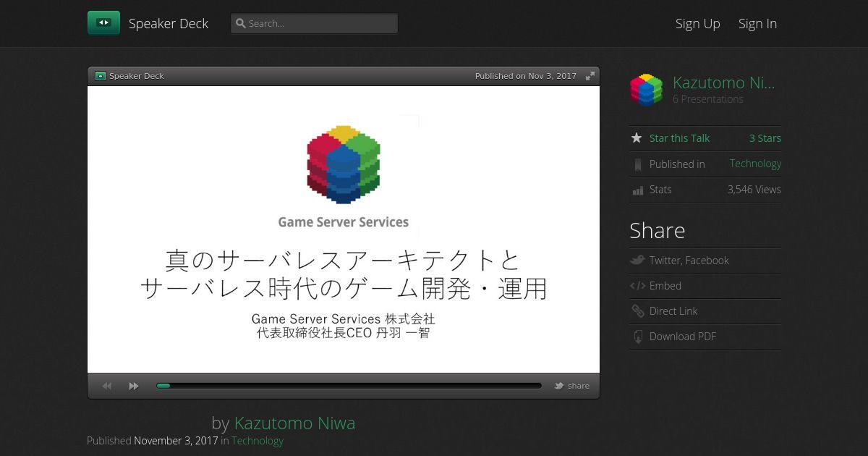This screenshot has width=868, height=456.
Task: Click the star icon beside Star this Talk
Action: pyautogui.click(x=637, y=138)
